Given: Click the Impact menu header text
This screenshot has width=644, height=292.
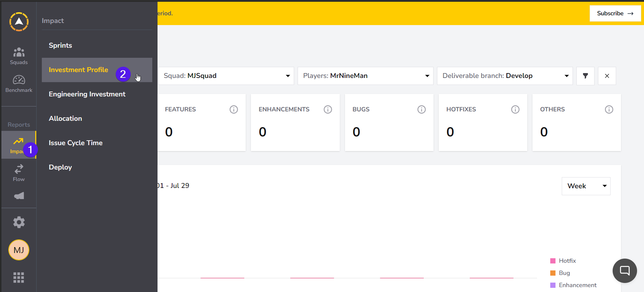Looking at the screenshot, I should 53,21.
